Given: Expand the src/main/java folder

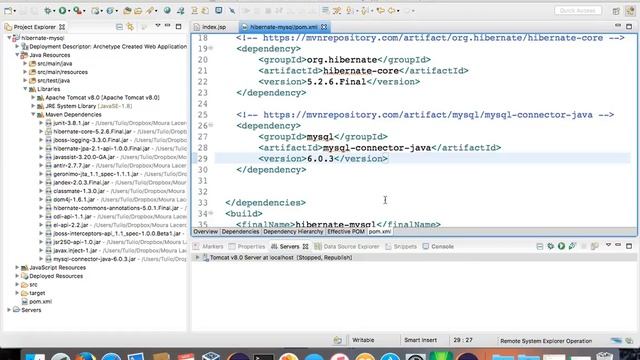Looking at the screenshot, I should point(25,64).
